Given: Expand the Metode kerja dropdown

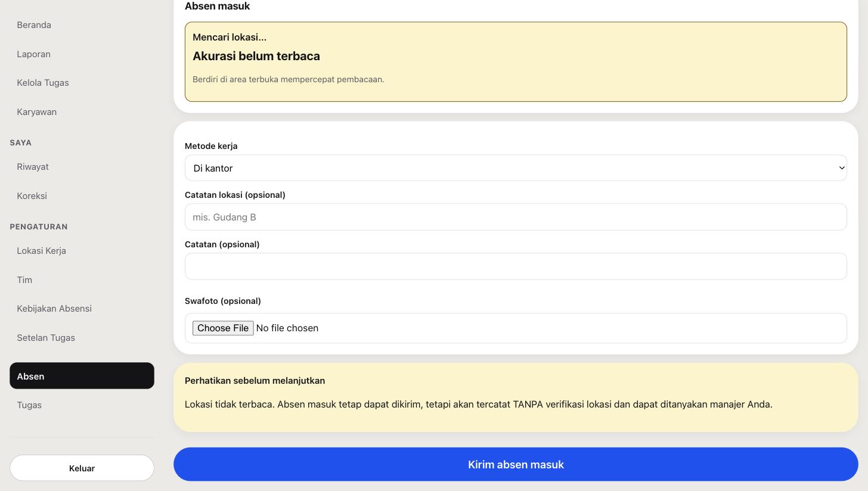Looking at the screenshot, I should 516,168.
